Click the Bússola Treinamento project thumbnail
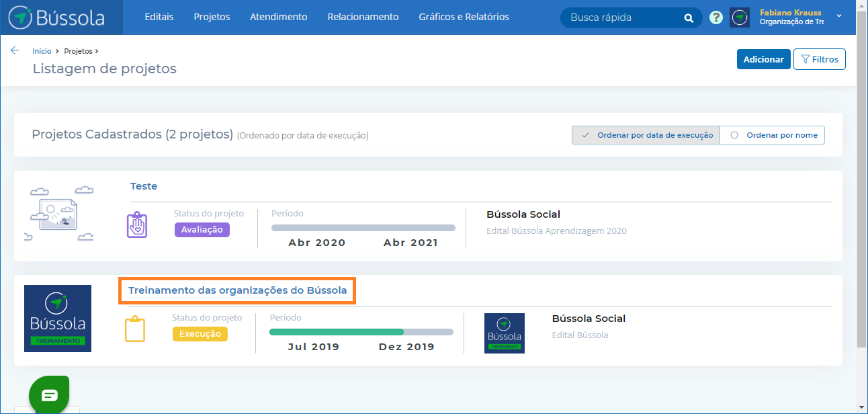The height and width of the screenshot is (414, 868). click(58, 319)
